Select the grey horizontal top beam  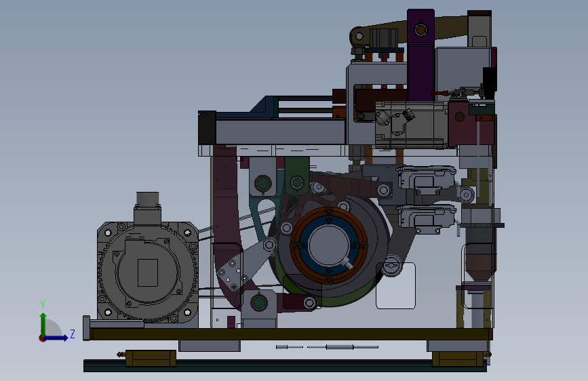pos(281,132)
